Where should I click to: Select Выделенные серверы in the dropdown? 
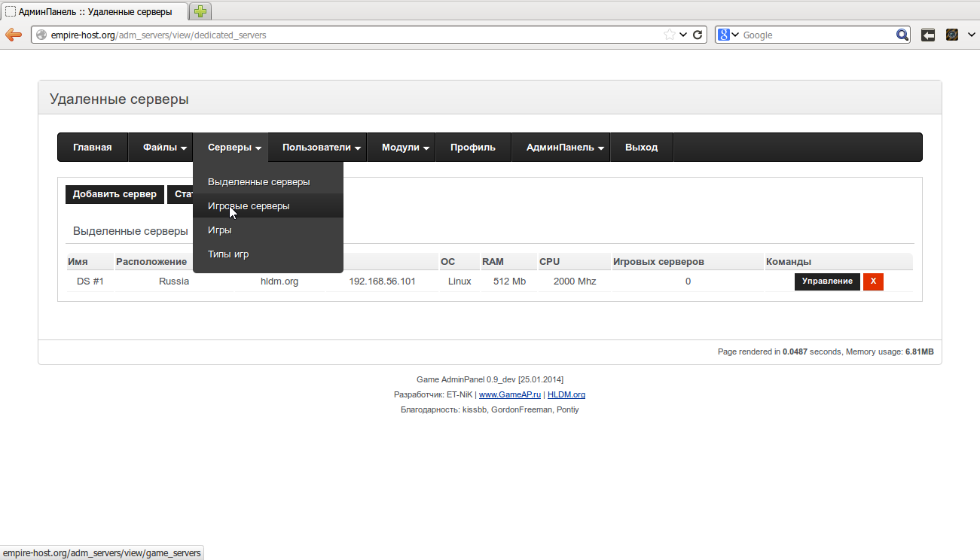[258, 182]
